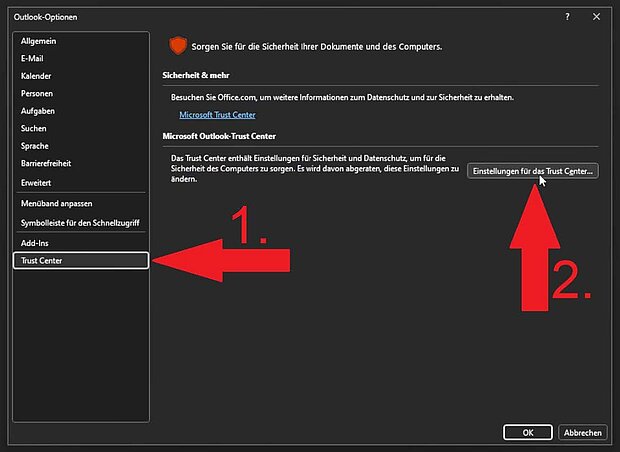
Task: Open the Erweitert options
Action: (x=81, y=183)
